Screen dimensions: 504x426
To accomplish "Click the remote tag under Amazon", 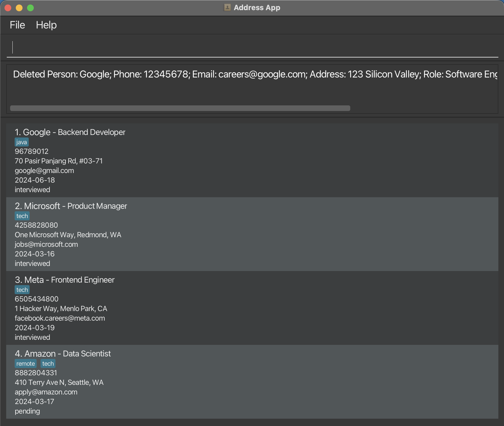I will pos(25,364).
